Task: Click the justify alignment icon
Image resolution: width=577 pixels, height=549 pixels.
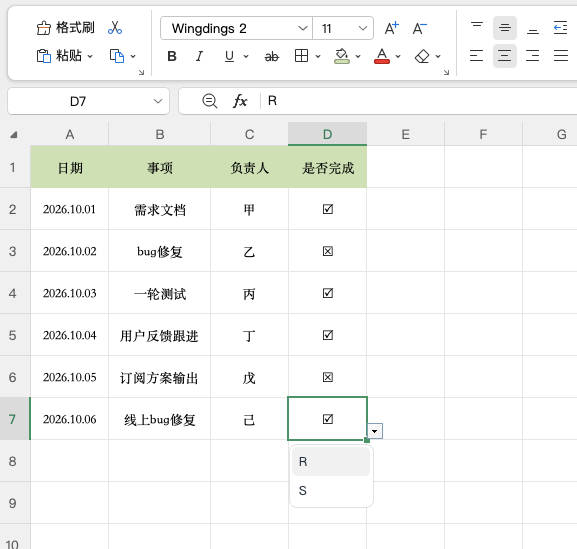Action: click(560, 56)
